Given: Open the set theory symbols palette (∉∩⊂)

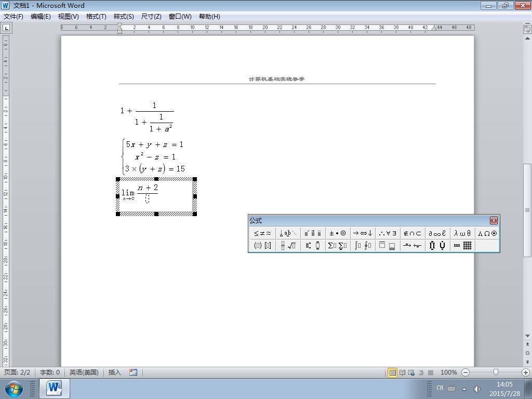Looking at the screenshot, I should coord(413,233).
